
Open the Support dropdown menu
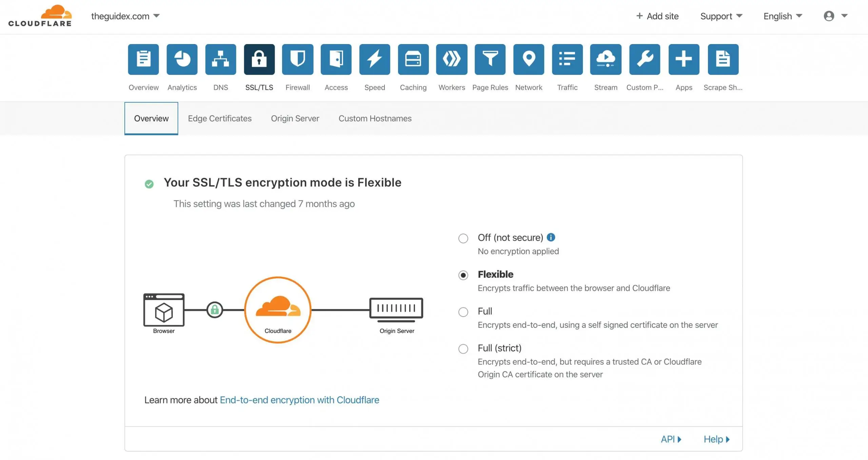(721, 16)
